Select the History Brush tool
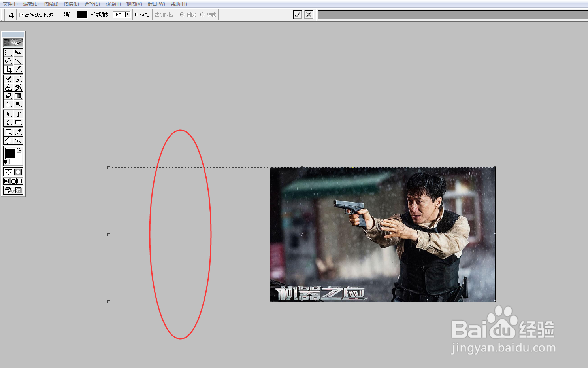 click(x=18, y=87)
